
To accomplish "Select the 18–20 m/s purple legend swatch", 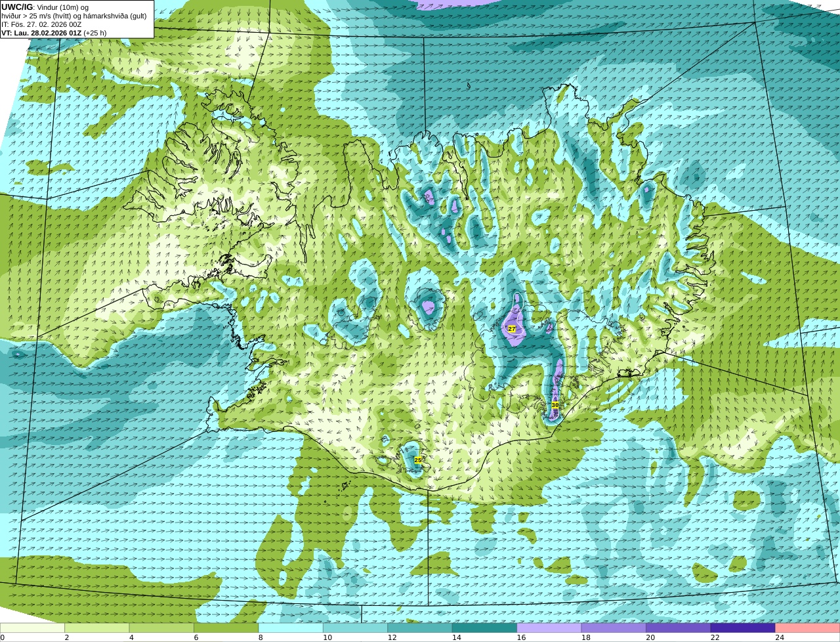I will point(614,628).
